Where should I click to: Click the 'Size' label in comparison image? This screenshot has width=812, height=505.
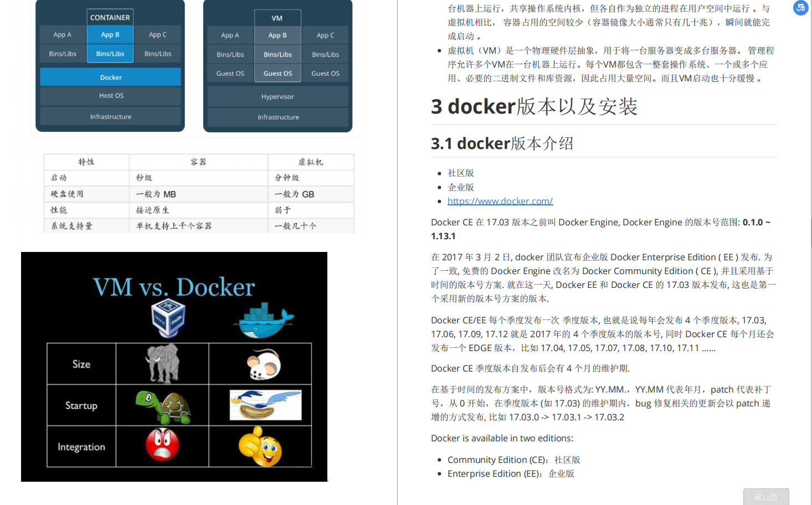[81, 364]
